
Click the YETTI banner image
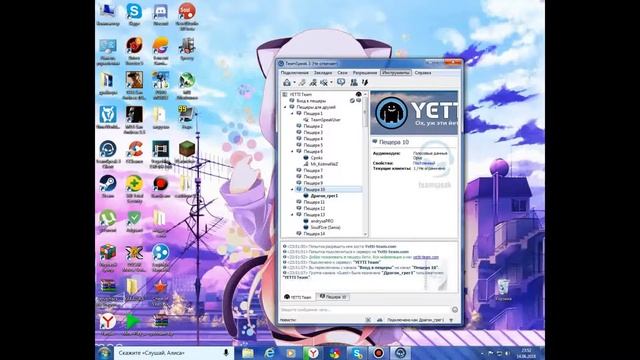click(414, 113)
